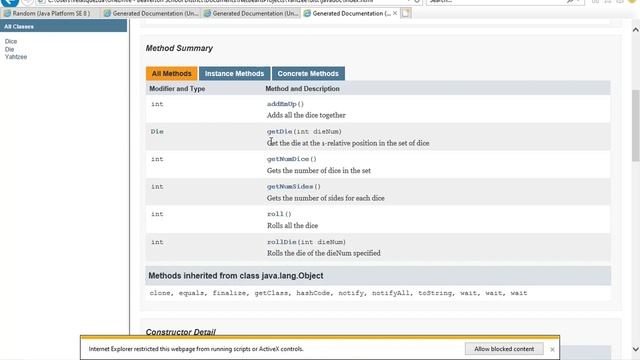
Task: Click the Random tab's page icon
Action: [7, 13]
